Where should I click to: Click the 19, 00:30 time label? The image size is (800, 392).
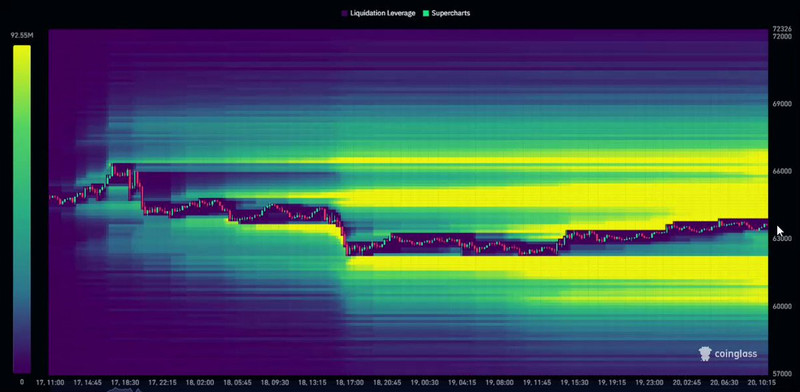click(424, 382)
